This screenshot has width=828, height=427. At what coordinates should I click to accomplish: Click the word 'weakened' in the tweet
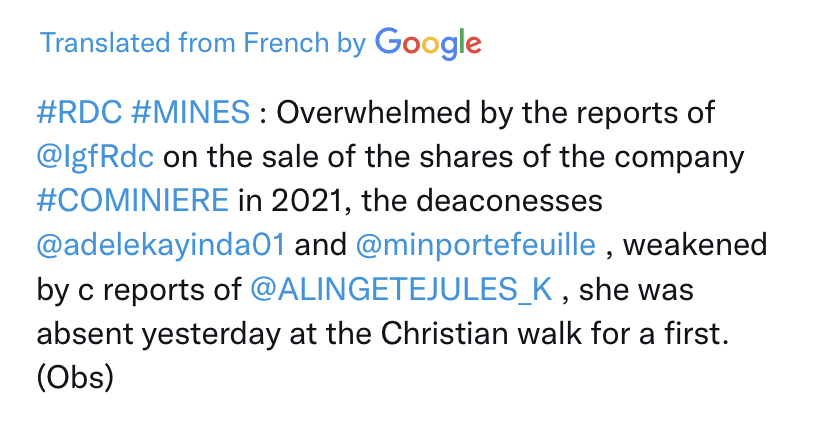point(695,245)
